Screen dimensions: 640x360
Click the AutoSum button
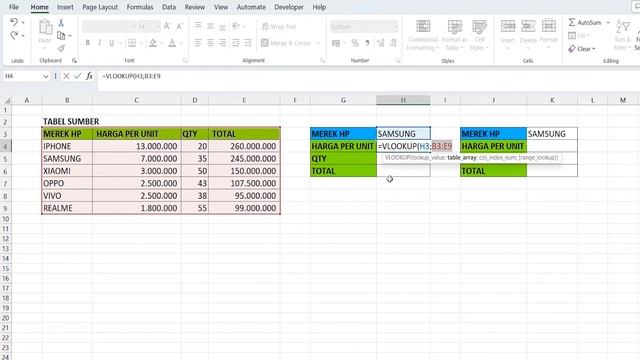(x=585, y=22)
